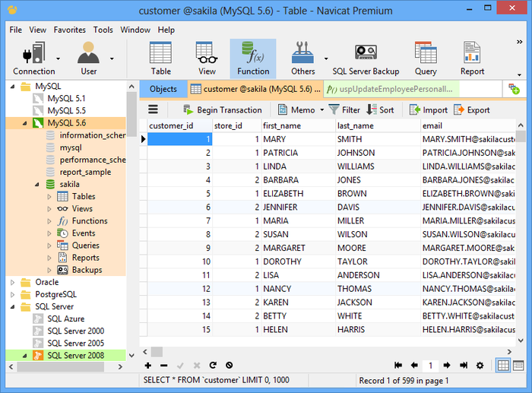
Task: Open the Memo dropdown arrow
Action: click(321, 110)
